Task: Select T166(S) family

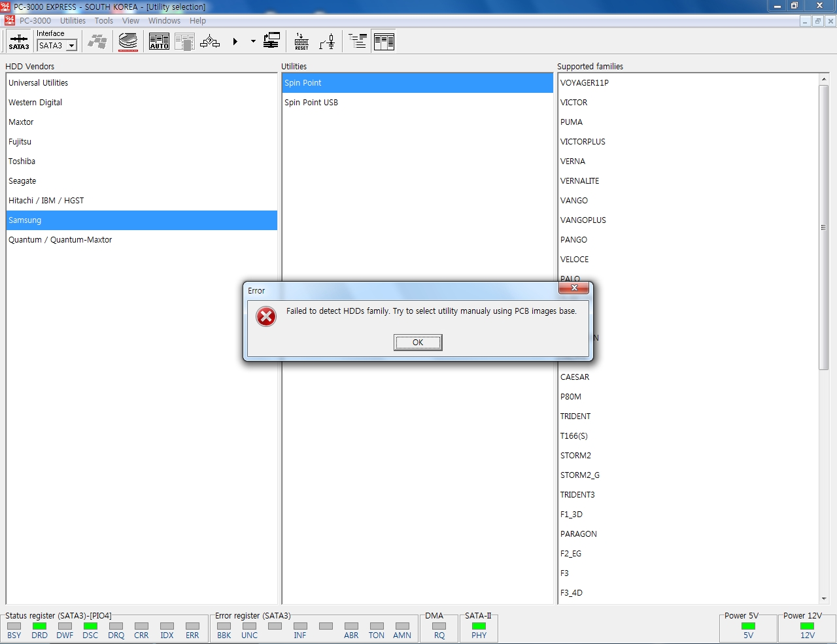Action: (688, 436)
